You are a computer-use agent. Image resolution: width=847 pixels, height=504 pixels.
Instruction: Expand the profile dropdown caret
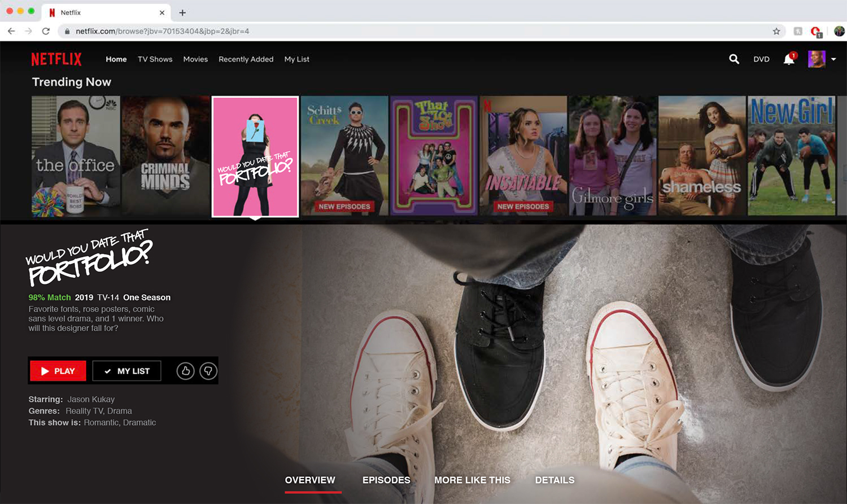coord(833,59)
